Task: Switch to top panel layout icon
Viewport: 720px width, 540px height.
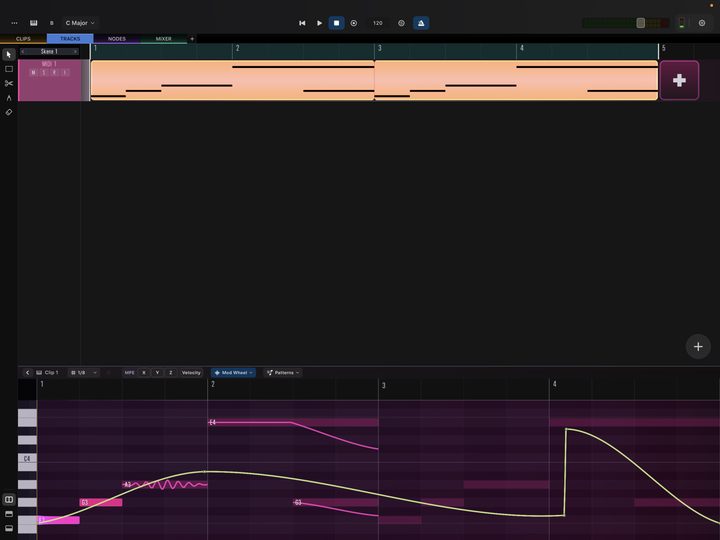Action: click(x=9, y=514)
